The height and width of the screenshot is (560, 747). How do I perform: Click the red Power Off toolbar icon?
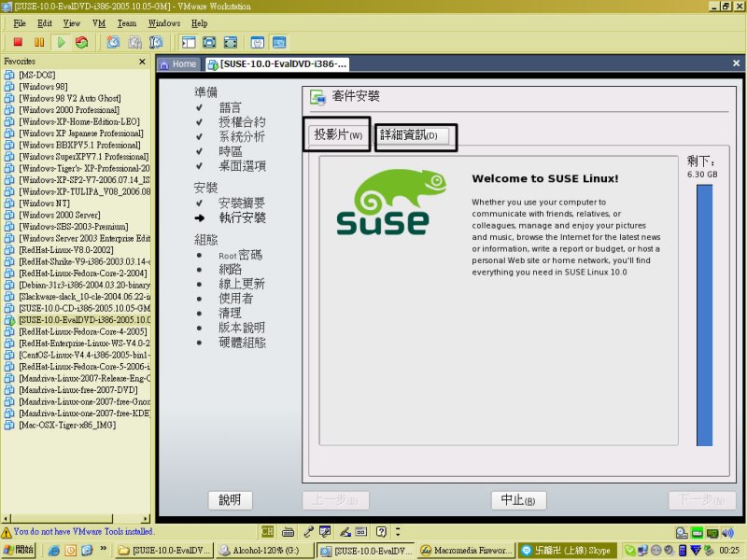tap(18, 42)
